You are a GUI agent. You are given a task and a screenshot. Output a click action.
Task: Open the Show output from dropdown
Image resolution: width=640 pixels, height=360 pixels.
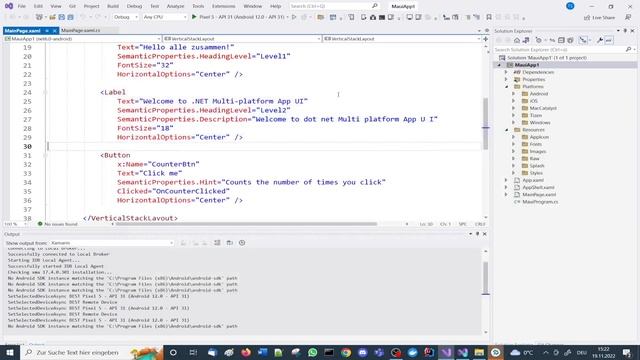click(x=112, y=243)
